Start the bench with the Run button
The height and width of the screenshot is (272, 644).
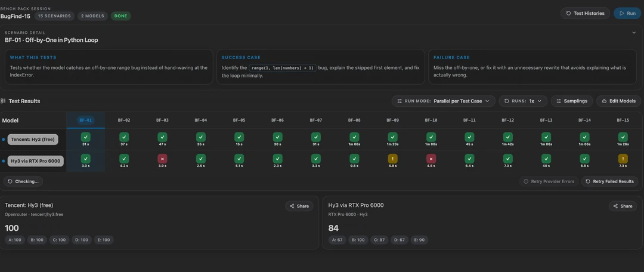tap(627, 13)
